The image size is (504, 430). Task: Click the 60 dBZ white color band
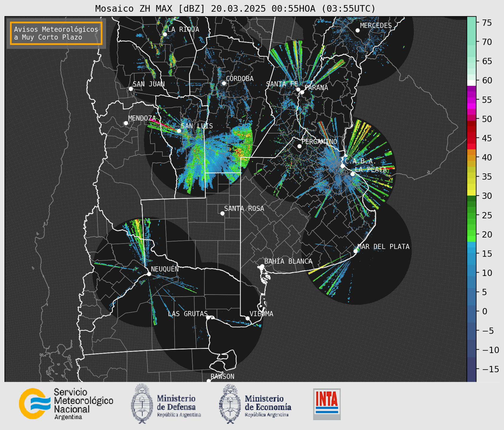click(x=471, y=83)
